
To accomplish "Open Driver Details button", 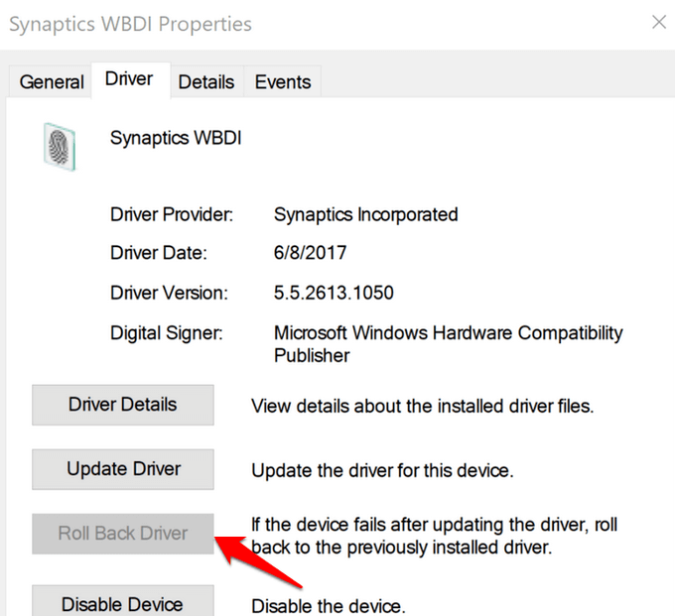I will pyautogui.click(x=123, y=405).
